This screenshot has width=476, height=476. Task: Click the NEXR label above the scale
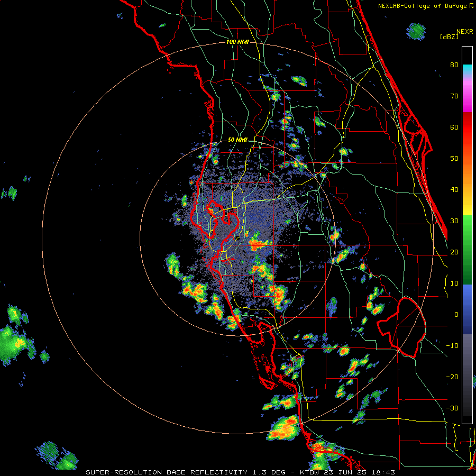(x=465, y=32)
